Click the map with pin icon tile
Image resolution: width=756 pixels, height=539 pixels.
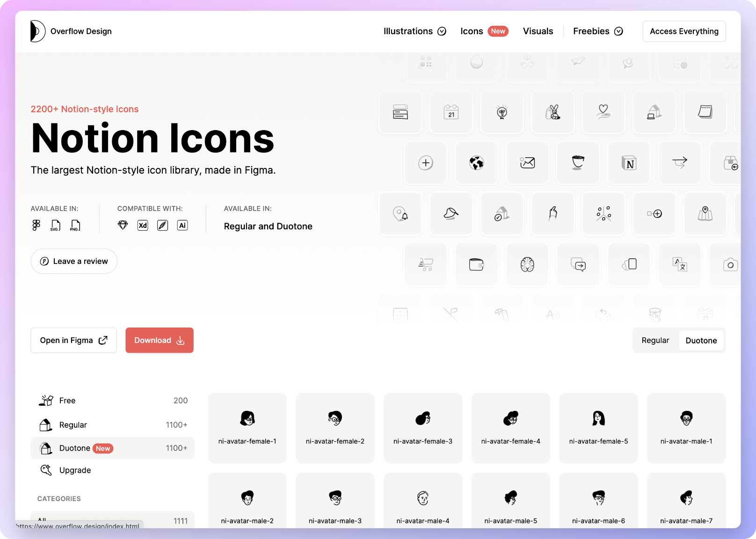click(x=705, y=214)
